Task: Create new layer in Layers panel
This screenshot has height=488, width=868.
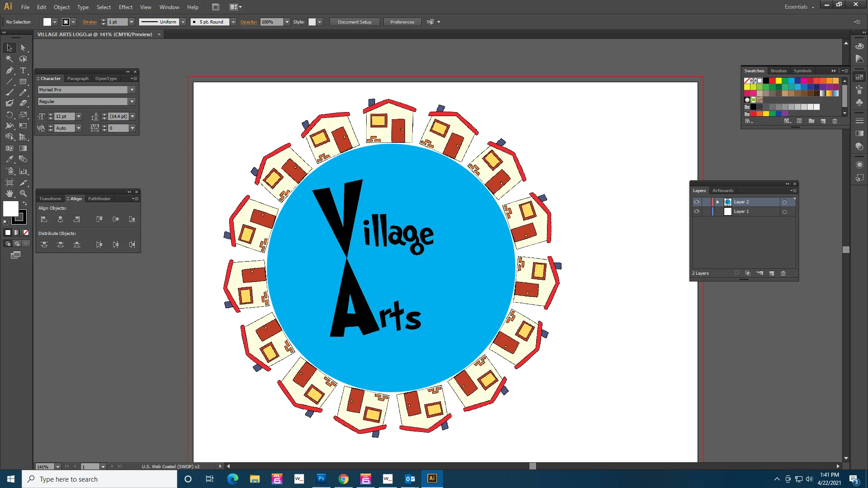Action: [x=772, y=273]
